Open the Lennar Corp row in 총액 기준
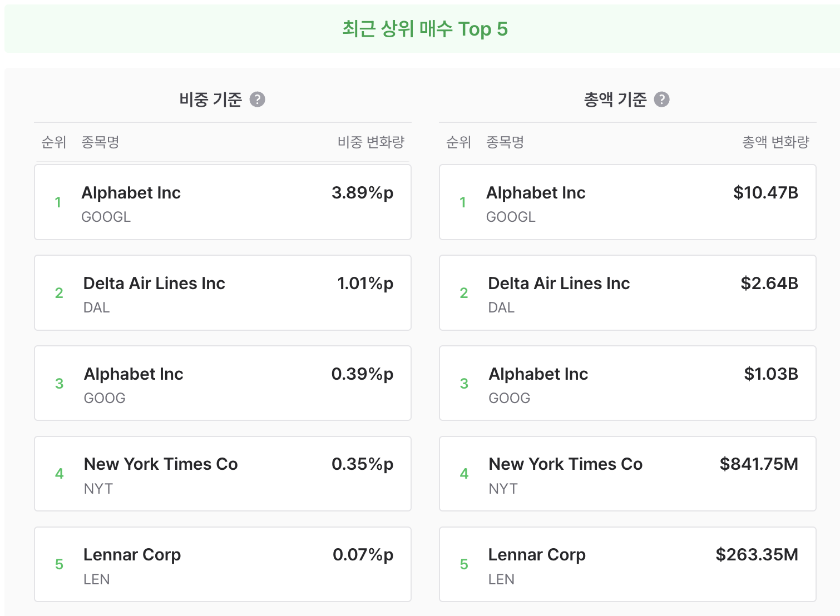 [627, 564]
